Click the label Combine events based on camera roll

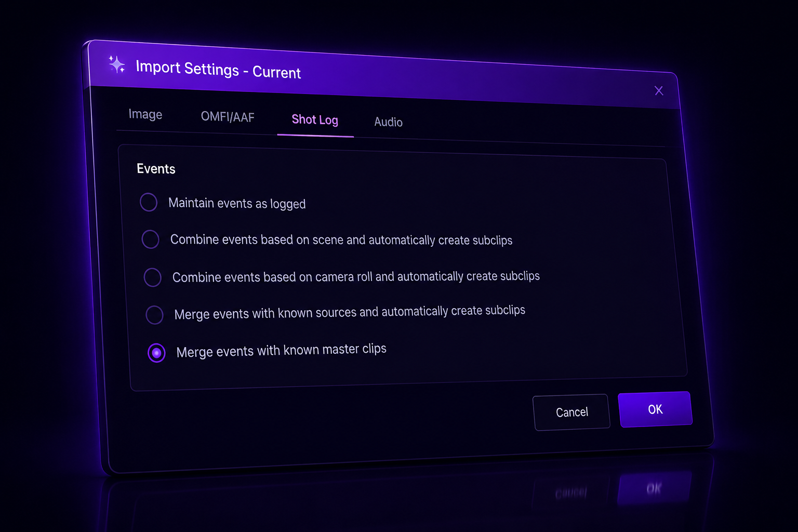coord(356,277)
